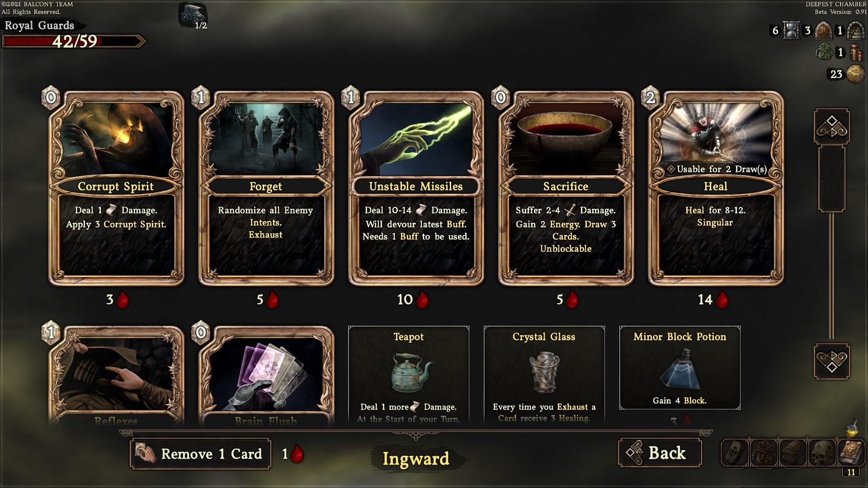Select the Crystal Glass relic

pyautogui.click(x=544, y=376)
